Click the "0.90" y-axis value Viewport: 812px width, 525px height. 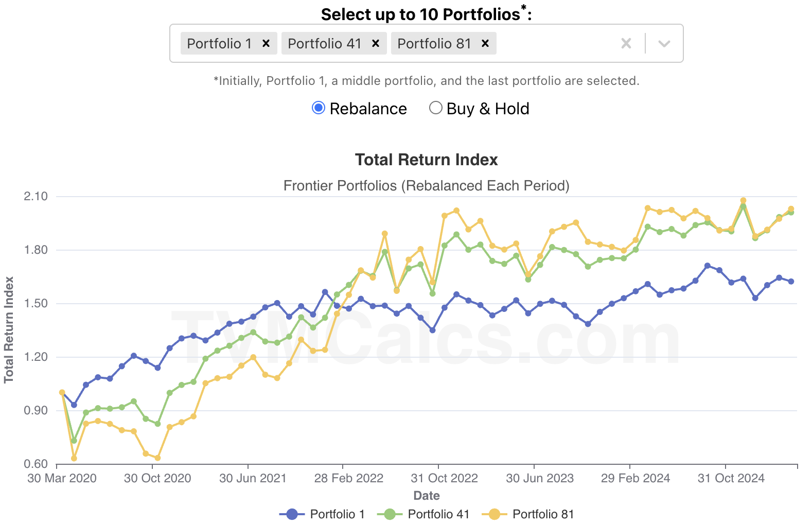pos(36,410)
